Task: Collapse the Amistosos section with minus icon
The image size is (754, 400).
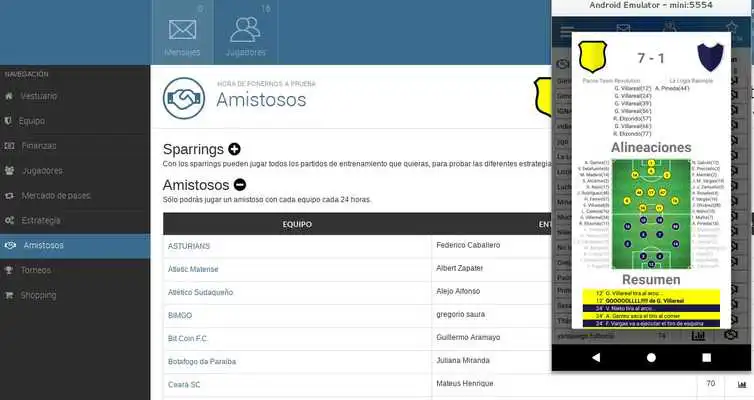Action: (x=240, y=184)
